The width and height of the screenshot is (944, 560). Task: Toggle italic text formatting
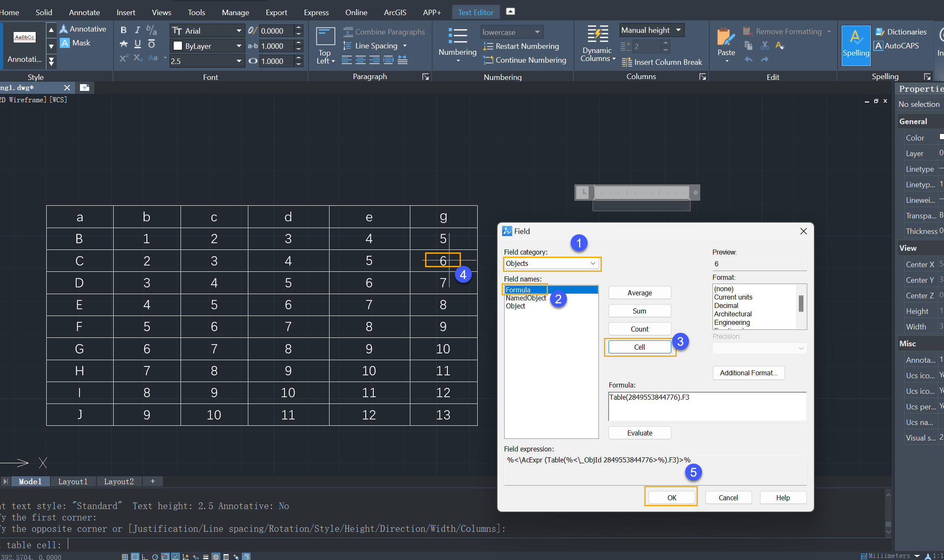click(x=137, y=30)
